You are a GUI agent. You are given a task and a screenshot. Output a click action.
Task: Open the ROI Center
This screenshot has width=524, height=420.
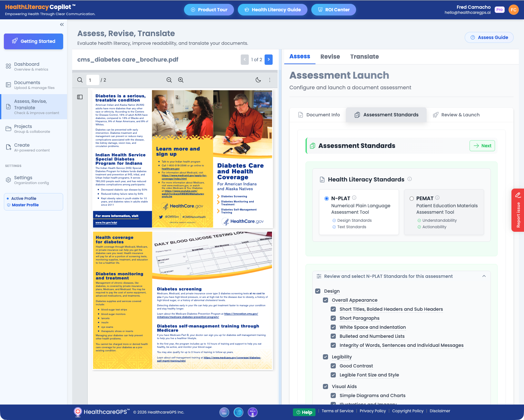click(334, 10)
